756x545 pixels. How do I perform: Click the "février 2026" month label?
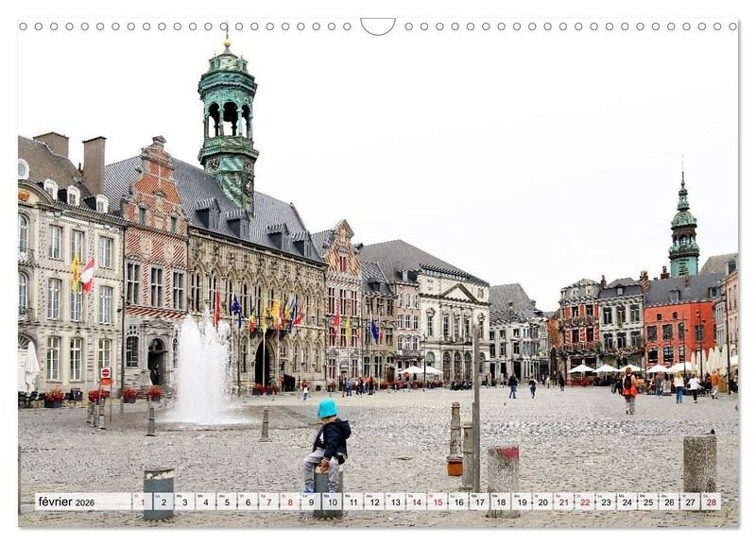tap(66, 502)
